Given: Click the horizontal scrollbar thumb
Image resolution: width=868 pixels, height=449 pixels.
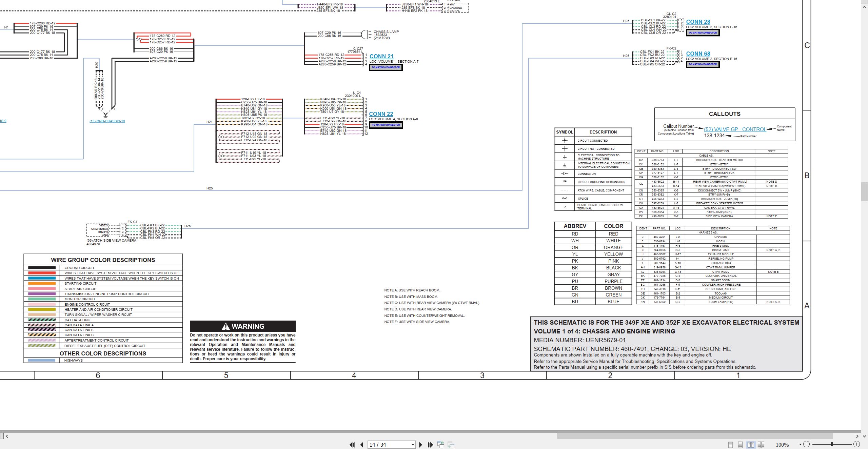Looking at the screenshot, I should (x=695, y=436).
